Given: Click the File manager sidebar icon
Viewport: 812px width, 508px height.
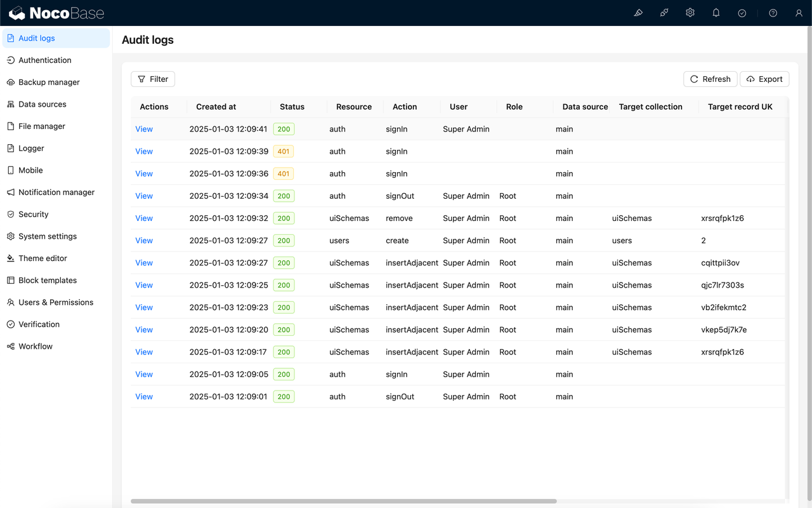Looking at the screenshot, I should pyautogui.click(x=11, y=126).
